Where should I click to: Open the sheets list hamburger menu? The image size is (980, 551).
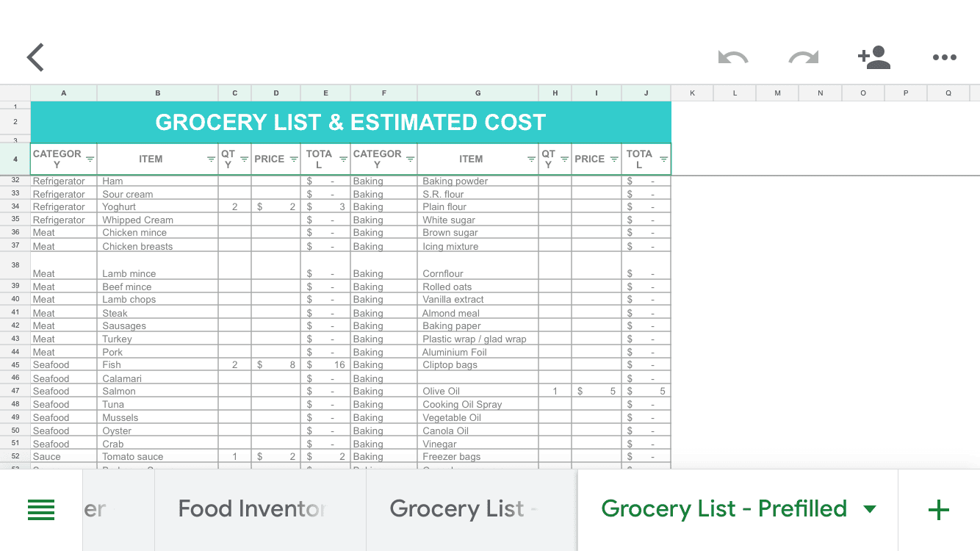pos(41,509)
